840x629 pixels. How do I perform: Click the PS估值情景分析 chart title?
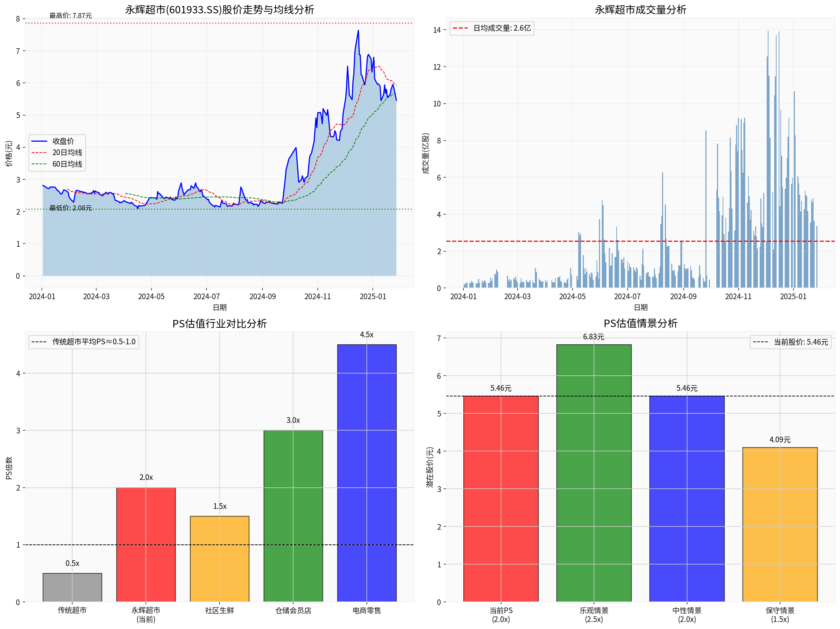(640, 323)
